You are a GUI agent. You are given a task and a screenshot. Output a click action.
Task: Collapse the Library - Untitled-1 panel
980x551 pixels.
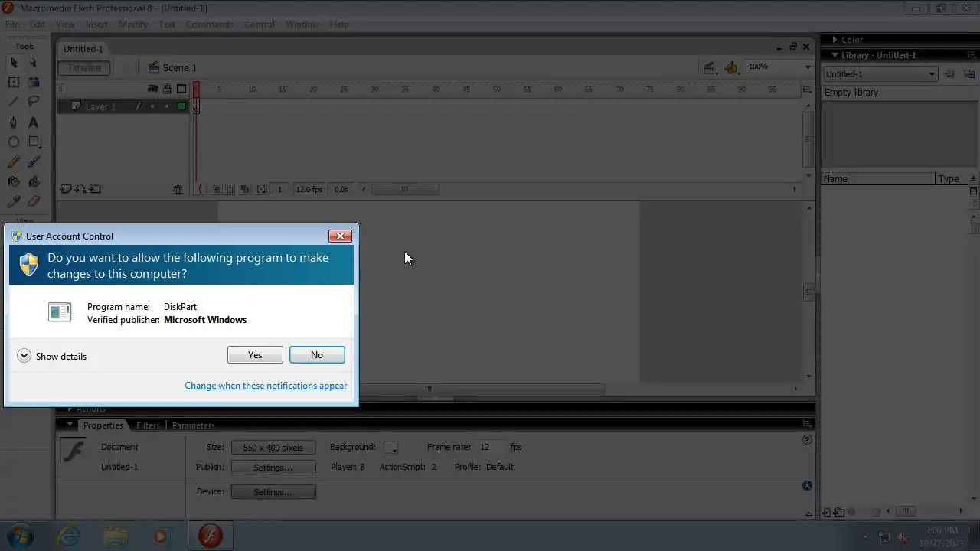point(835,55)
